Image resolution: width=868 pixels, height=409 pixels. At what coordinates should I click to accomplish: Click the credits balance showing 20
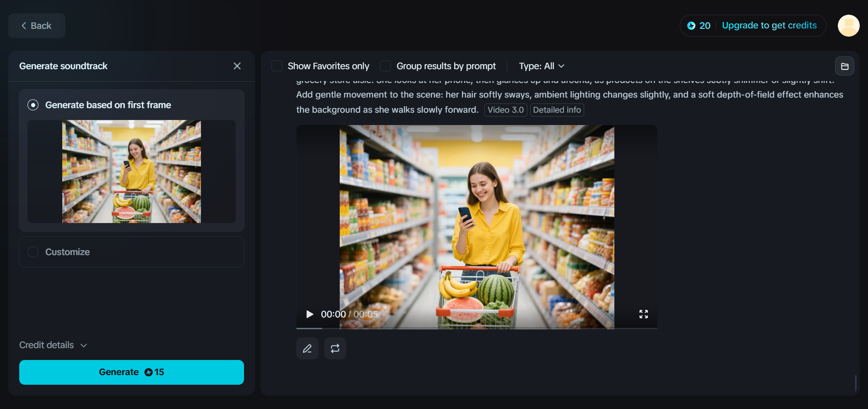pos(699,26)
